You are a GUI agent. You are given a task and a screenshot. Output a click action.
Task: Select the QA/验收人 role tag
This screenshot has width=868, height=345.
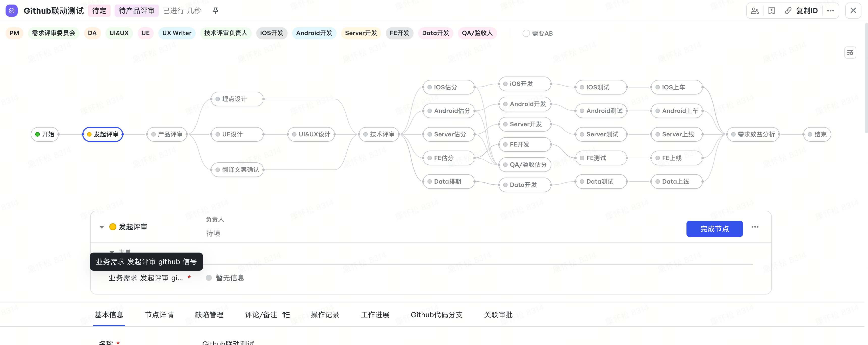pyautogui.click(x=477, y=33)
